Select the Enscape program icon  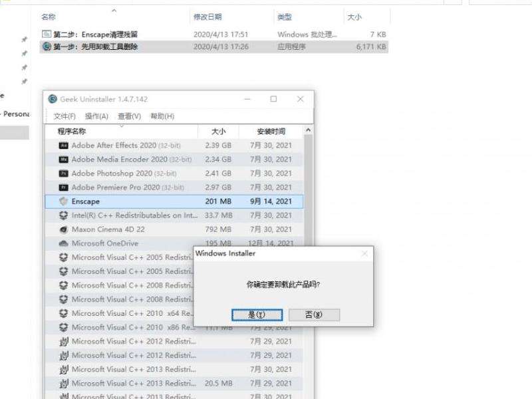coord(63,201)
